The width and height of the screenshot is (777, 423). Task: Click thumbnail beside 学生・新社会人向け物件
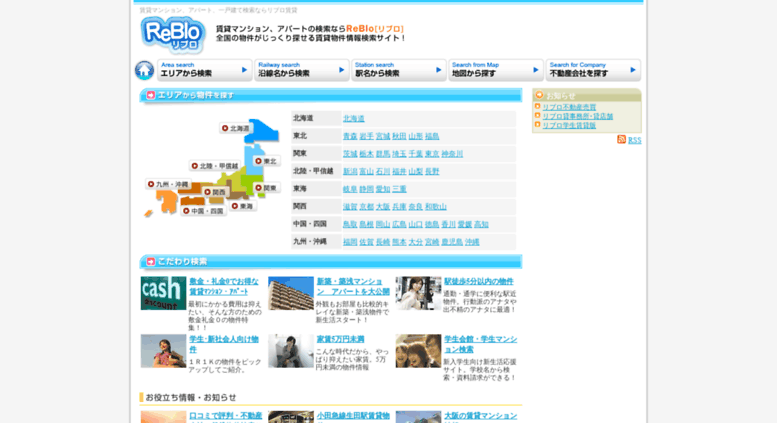coord(163,351)
